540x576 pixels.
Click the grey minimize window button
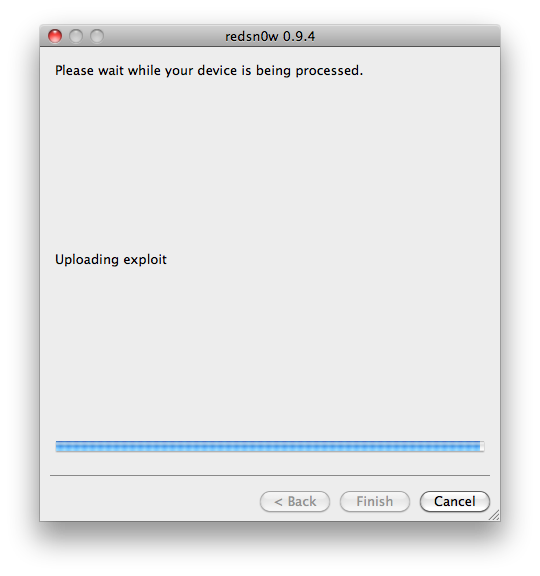pyautogui.click(x=76, y=36)
